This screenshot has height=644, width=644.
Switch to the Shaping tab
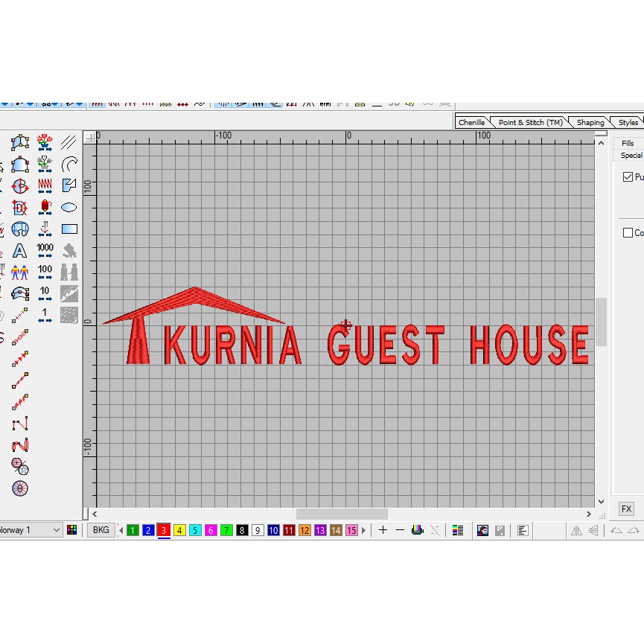[590, 121]
